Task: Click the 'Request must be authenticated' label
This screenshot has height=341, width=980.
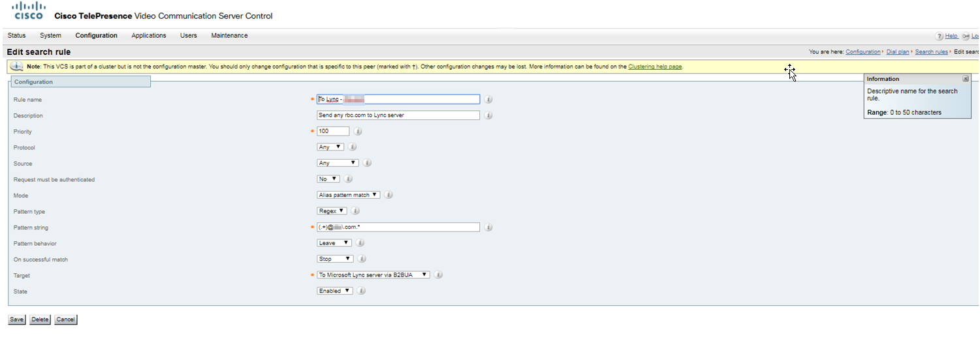Action: pos(54,180)
